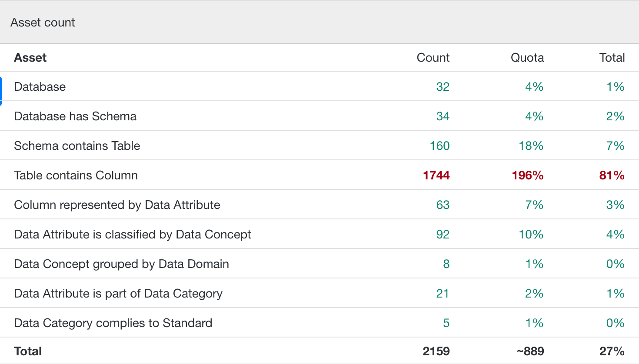Click count 34 in Database has Schema row

443,116
